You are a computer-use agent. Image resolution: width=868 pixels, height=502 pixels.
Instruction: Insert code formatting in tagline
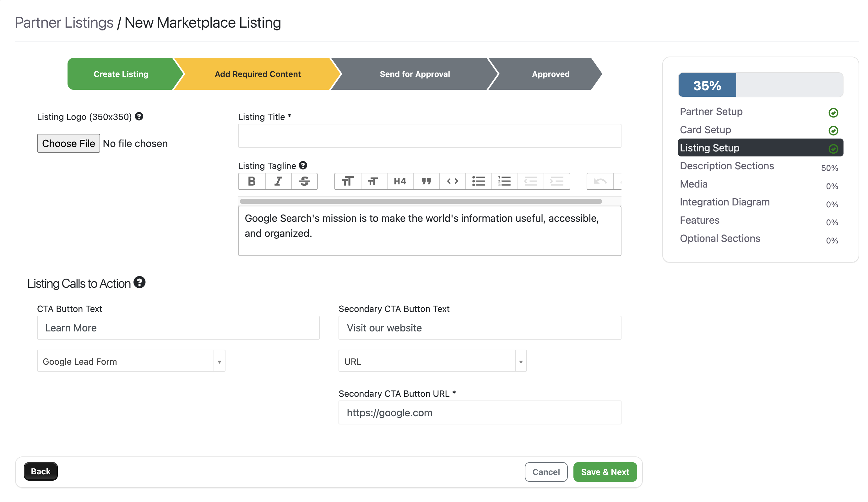[453, 181]
